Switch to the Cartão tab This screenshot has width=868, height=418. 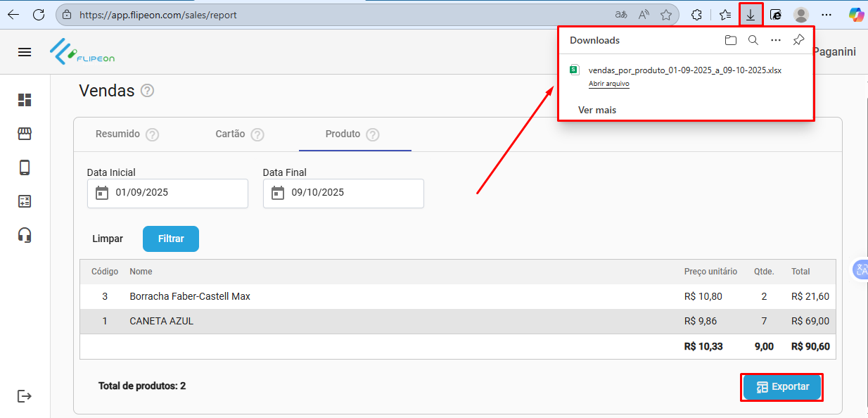click(231, 134)
